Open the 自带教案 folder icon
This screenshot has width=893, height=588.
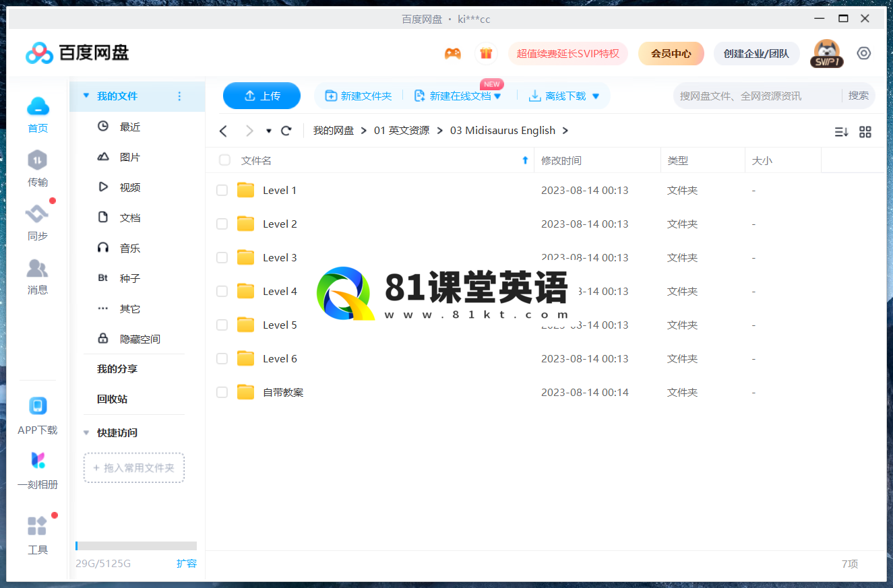246,392
